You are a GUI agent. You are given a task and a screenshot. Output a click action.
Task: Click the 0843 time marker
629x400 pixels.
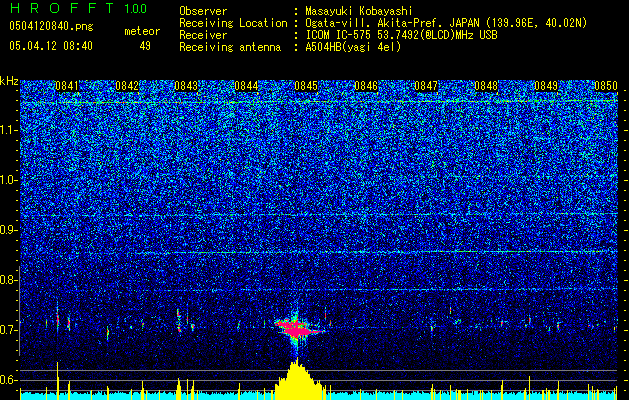click(186, 86)
